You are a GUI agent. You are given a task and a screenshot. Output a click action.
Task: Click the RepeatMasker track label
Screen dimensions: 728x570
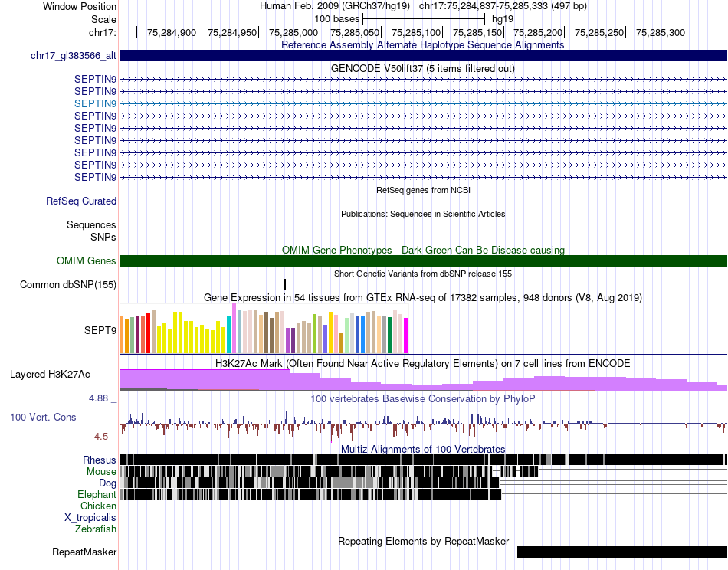pyautogui.click(x=84, y=552)
